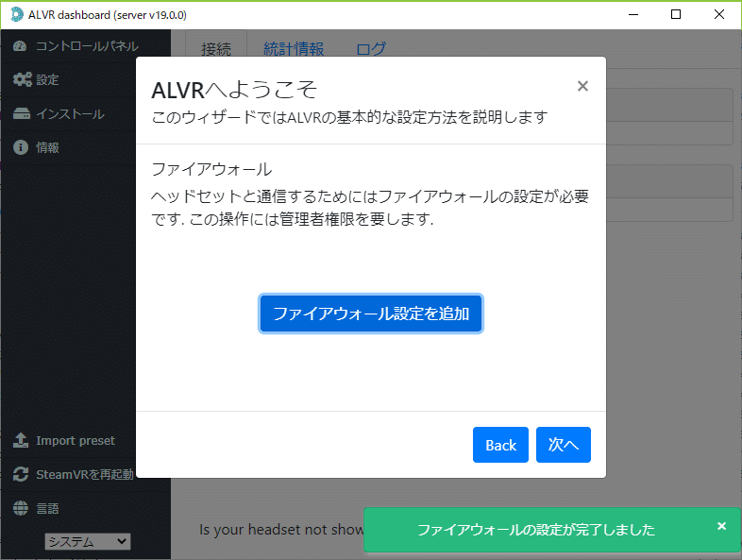This screenshot has height=560, width=742.
Task: Click the control panel dashboard gauge icon
Action: (x=20, y=46)
